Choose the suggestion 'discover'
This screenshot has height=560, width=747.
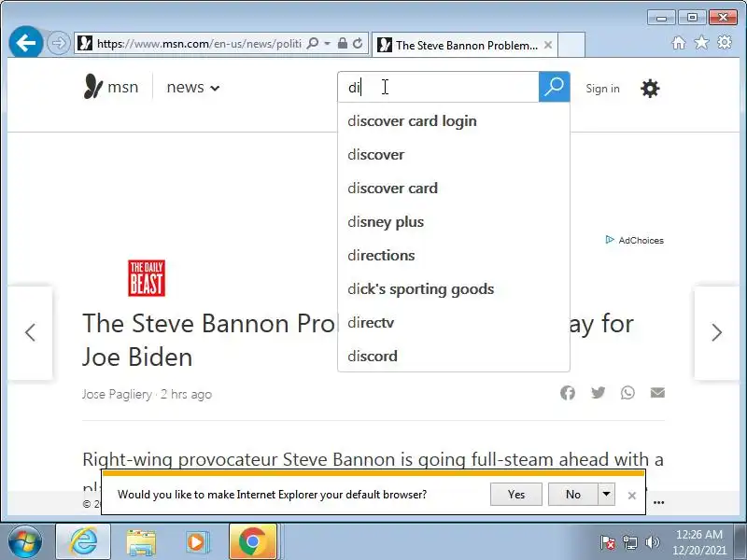tap(454, 155)
